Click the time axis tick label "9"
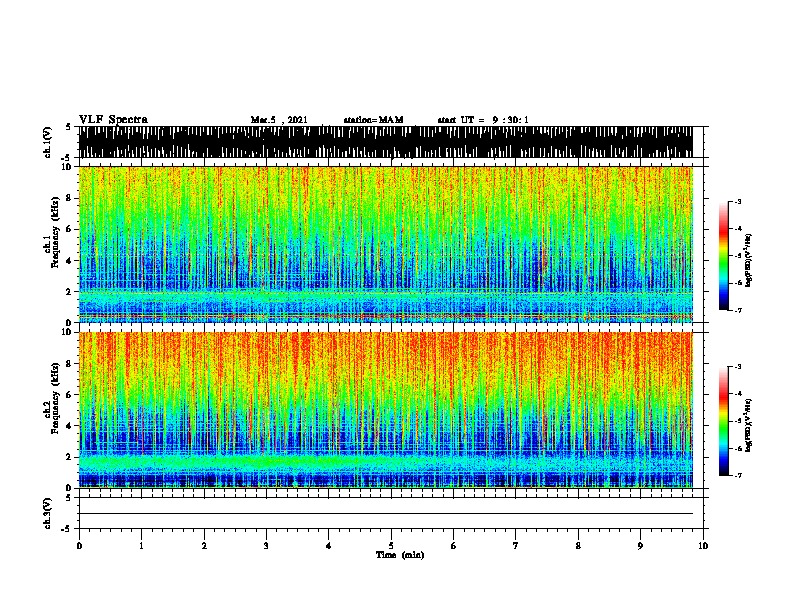Screen dimensions: 792x612 click(640, 546)
